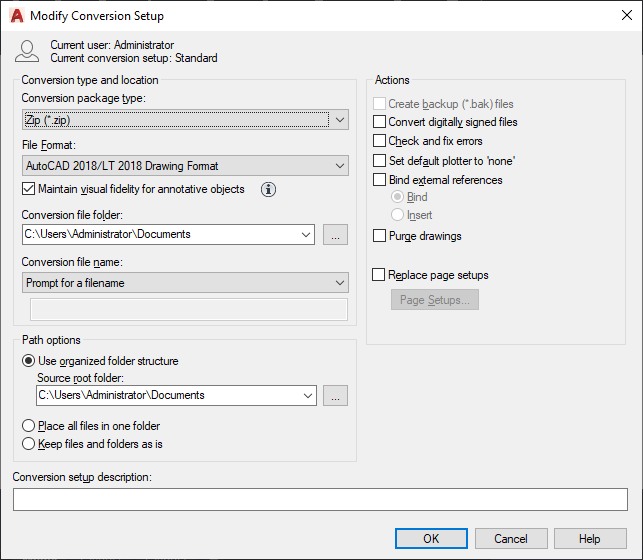Image resolution: width=643 pixels, height=560 pixels.
Task: Enable Purge drawings checkbox
Action: tap(380, 236)
